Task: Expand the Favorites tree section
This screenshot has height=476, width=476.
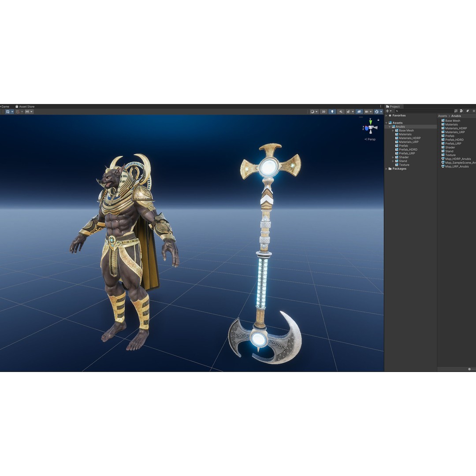Action: coord(387,115)
